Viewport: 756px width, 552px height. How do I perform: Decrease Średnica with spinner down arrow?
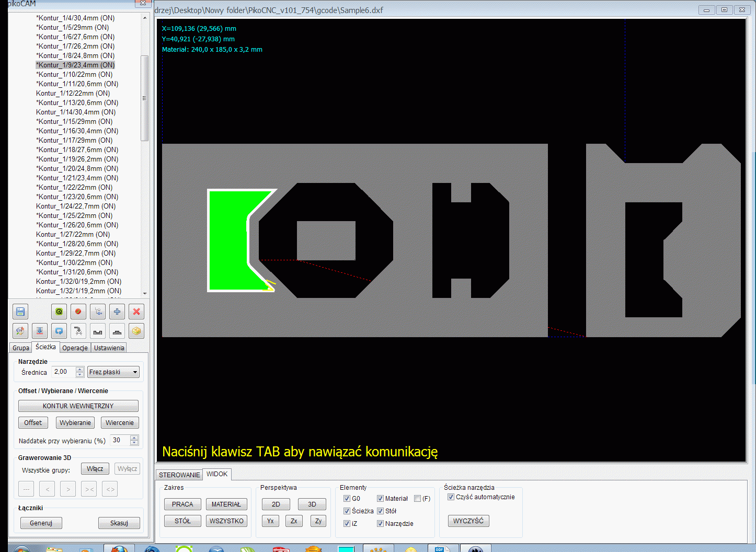(80, 375)
